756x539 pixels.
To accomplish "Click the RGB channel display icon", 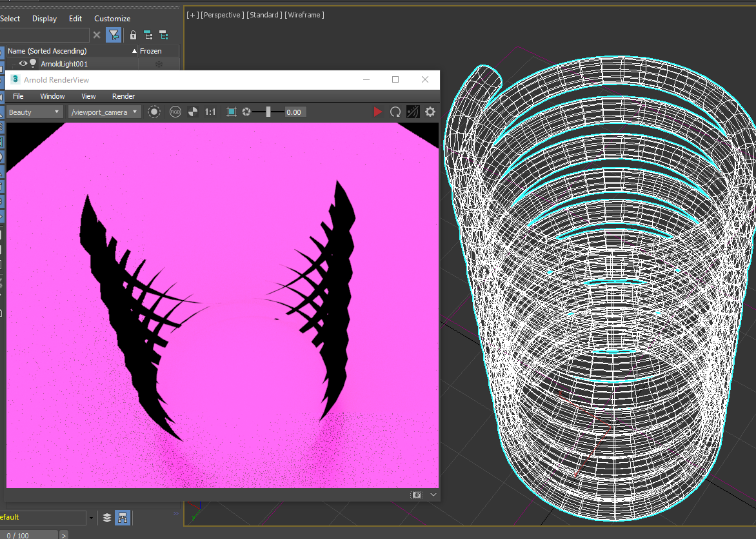I will point(175,112).
